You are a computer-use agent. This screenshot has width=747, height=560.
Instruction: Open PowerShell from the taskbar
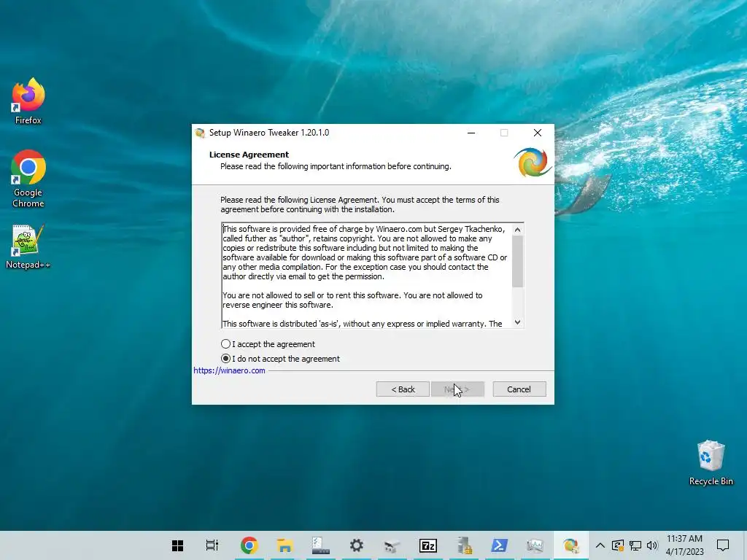[499, 545]
